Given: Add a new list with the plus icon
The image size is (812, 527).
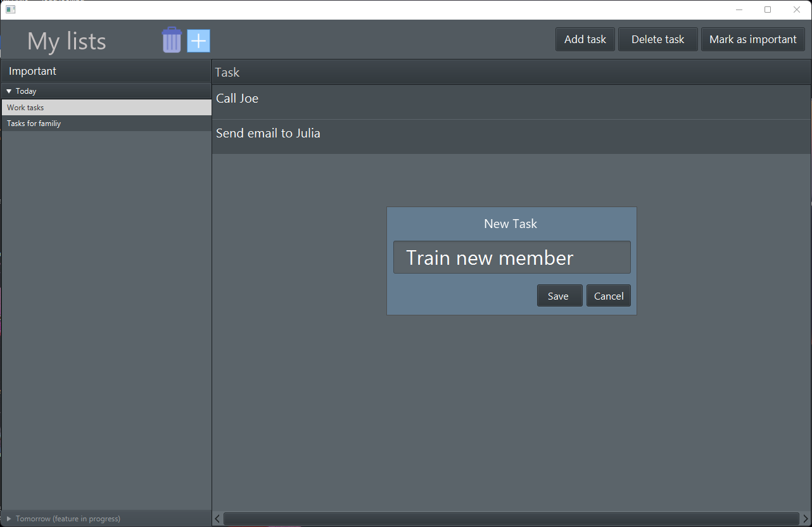Looking at the screenshot, I should (x=198, y=39).
